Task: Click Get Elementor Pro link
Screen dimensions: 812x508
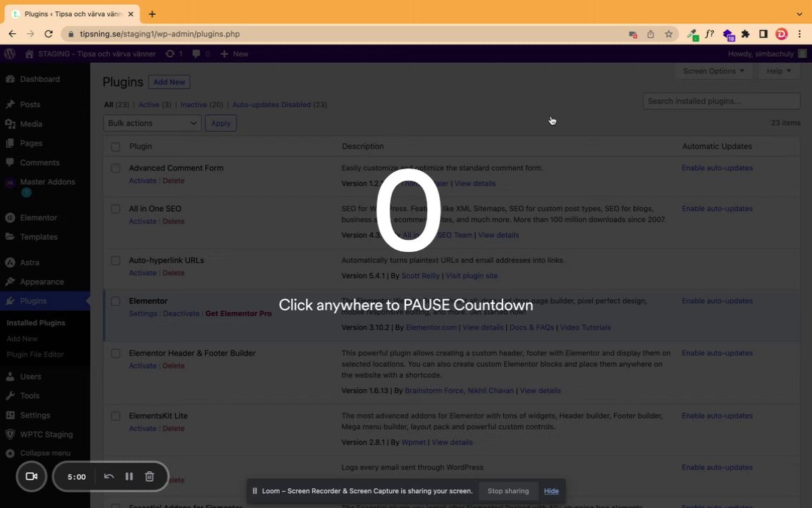Action: pyautogui.click(x=238, y=313)
